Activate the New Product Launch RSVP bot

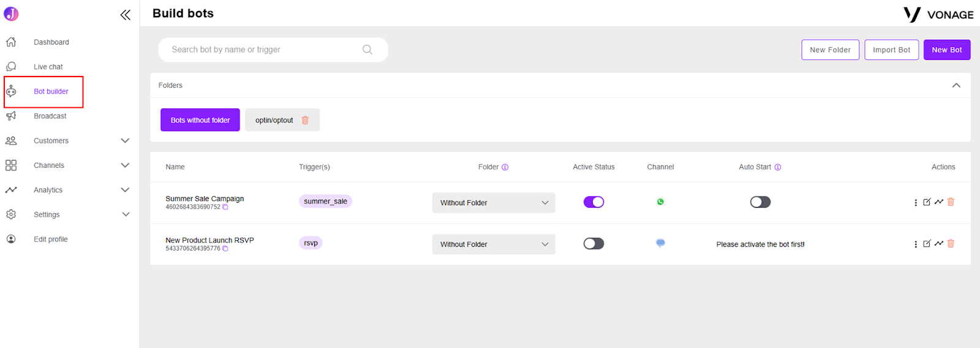coord(594,244)
